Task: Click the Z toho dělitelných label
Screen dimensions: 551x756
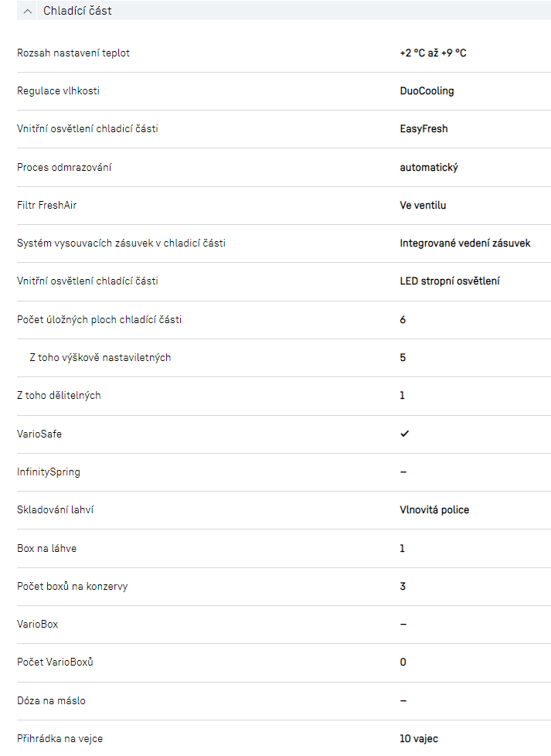Action: point(59,396)
